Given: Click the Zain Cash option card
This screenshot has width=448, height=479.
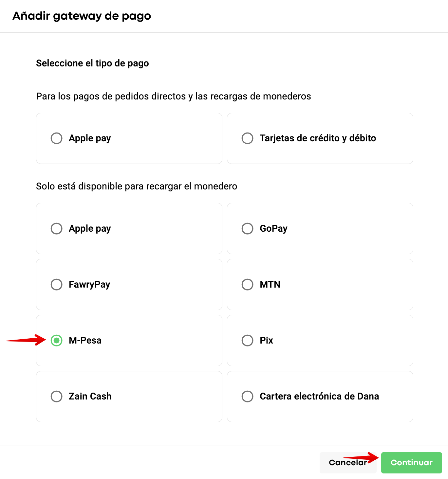Looking at the screenshot, I should coord(129,397).
